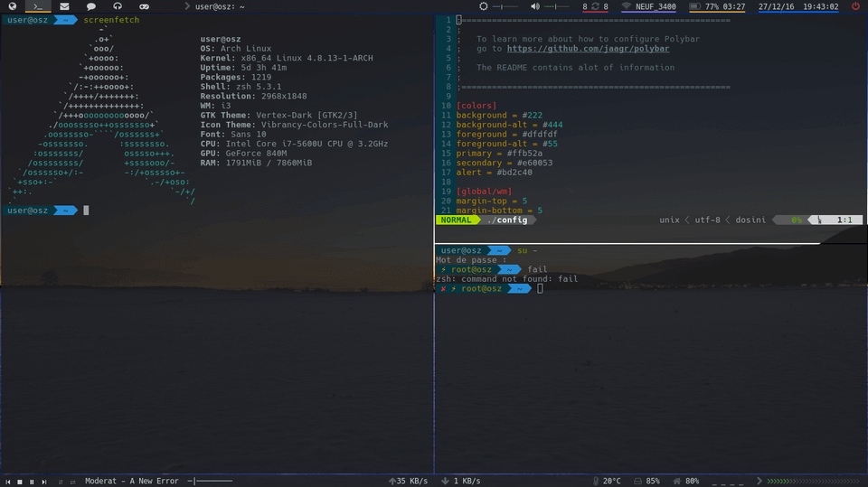
Task: Click the background = #222 line
Action: [499, 115]
